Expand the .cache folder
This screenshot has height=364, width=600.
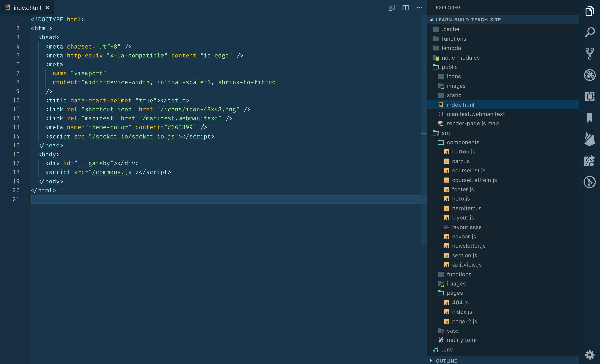pyautogui.click(x=503, y=29)
